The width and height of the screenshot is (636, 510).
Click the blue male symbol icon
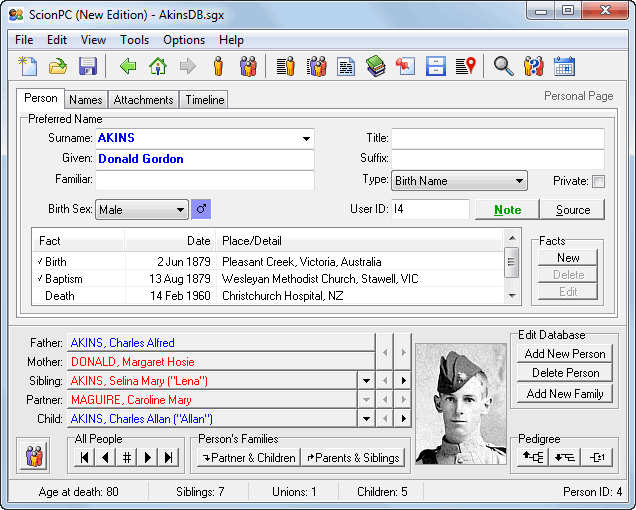pyautogui.click(x=201, y=210)
